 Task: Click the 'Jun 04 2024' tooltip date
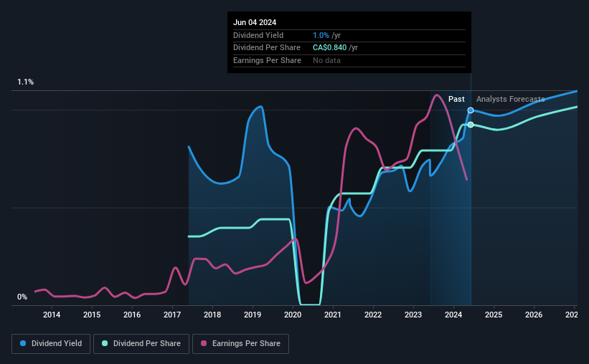point(255,22)
